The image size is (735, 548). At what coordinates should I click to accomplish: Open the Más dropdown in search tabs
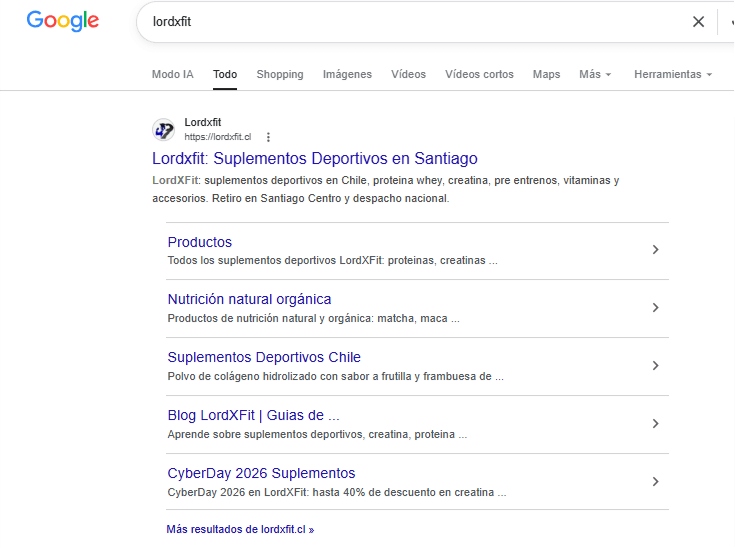[x=595, y=74]
